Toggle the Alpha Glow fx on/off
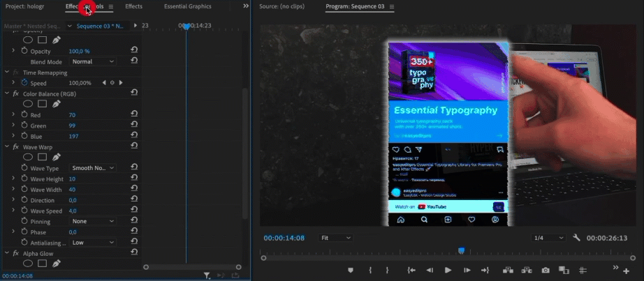This screenshot has height=281, width=644. point(15,254)
